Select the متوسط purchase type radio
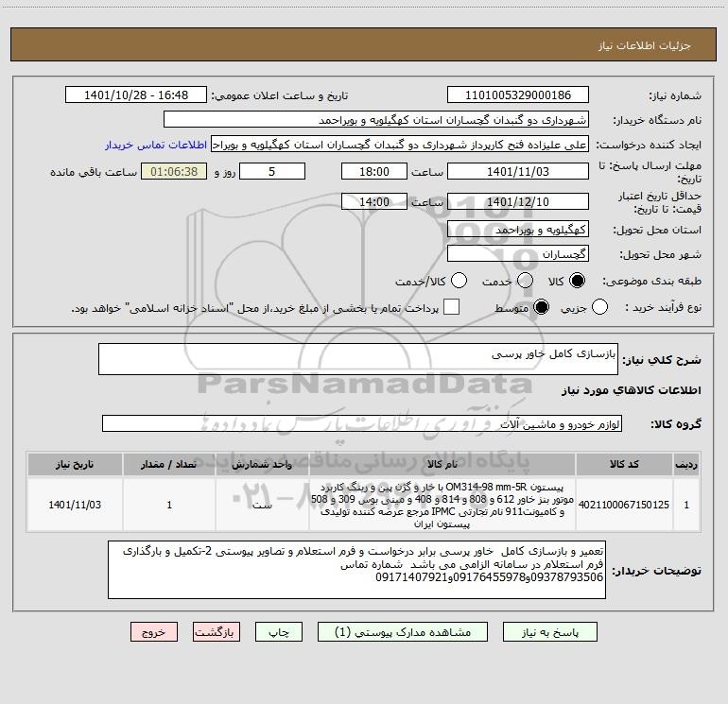 tap(541, 307)
